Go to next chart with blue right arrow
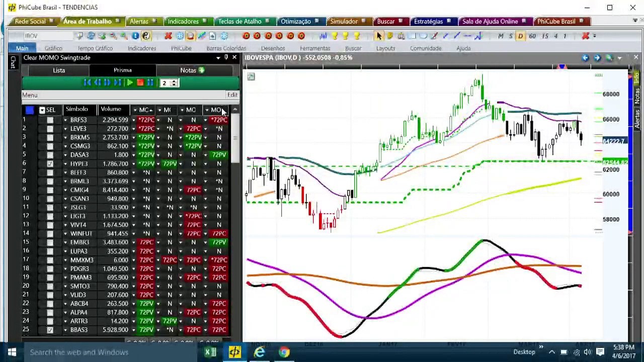 (597, 58)
